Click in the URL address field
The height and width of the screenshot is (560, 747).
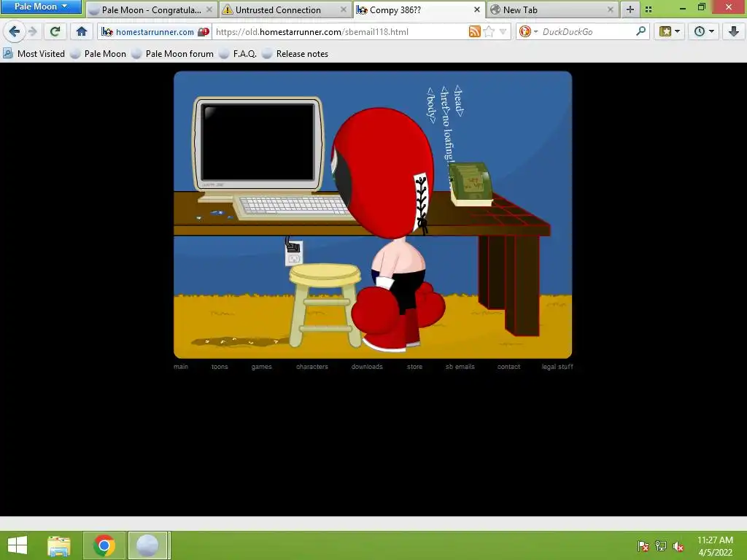pyautogui.click(x=339, y=32)
